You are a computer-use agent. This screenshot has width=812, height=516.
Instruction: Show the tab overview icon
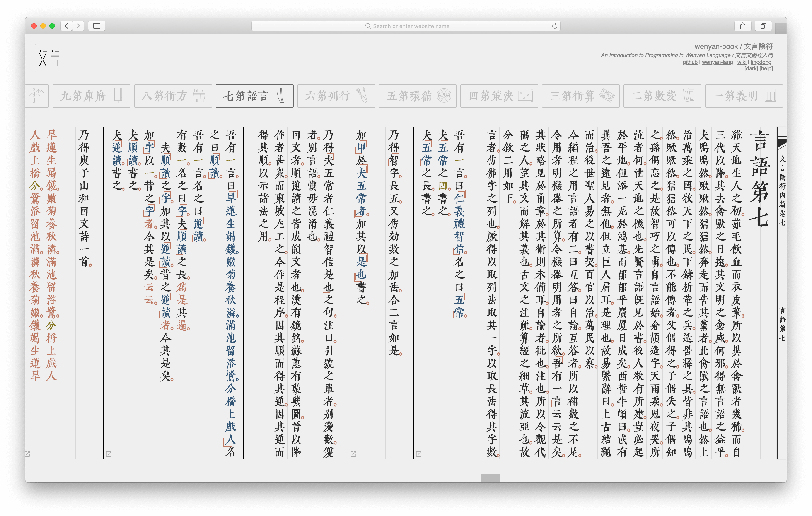763,26
